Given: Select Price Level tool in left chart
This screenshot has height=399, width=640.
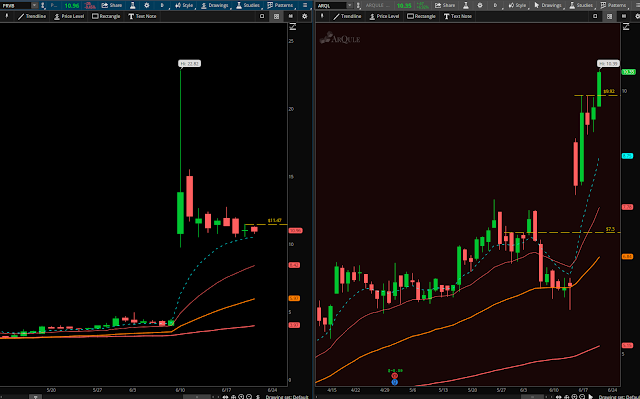Looking at the screenshot, I should tap(69, 16).
